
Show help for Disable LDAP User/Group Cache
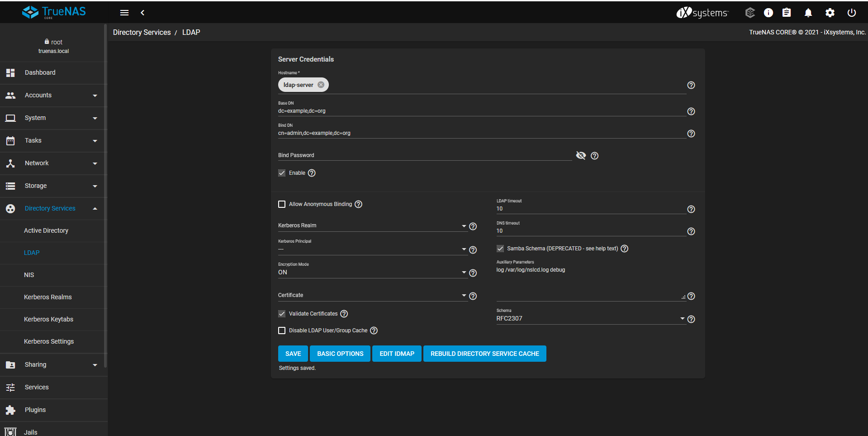374,331
